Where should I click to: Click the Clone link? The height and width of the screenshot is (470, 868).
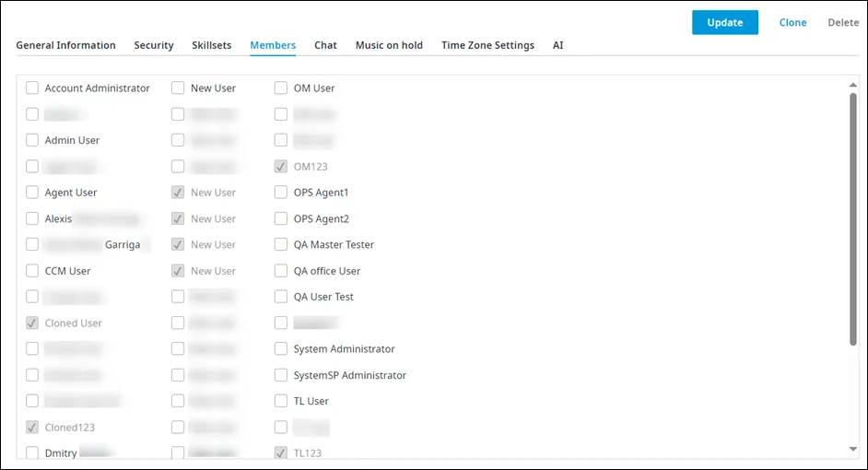pyautogui.click(x=792, y=23)
